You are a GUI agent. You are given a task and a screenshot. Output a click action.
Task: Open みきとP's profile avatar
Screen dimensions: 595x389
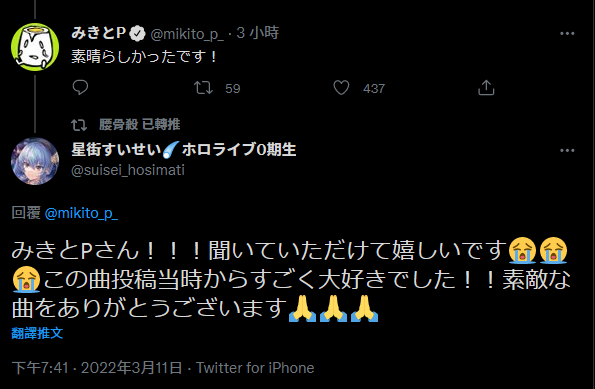pos(35,47)
